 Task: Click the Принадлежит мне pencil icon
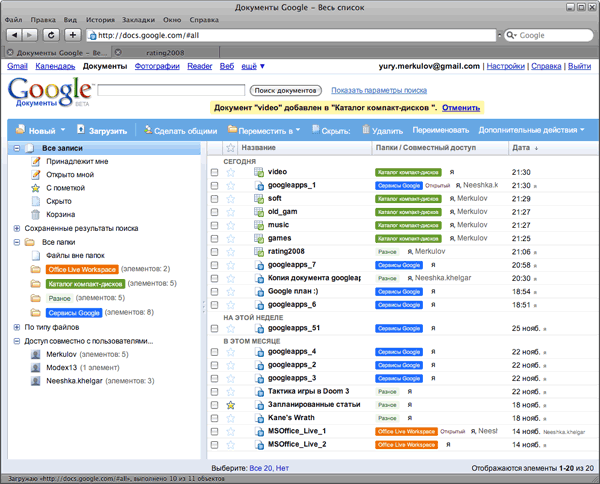pyautogui.click(x=36, y=161)
